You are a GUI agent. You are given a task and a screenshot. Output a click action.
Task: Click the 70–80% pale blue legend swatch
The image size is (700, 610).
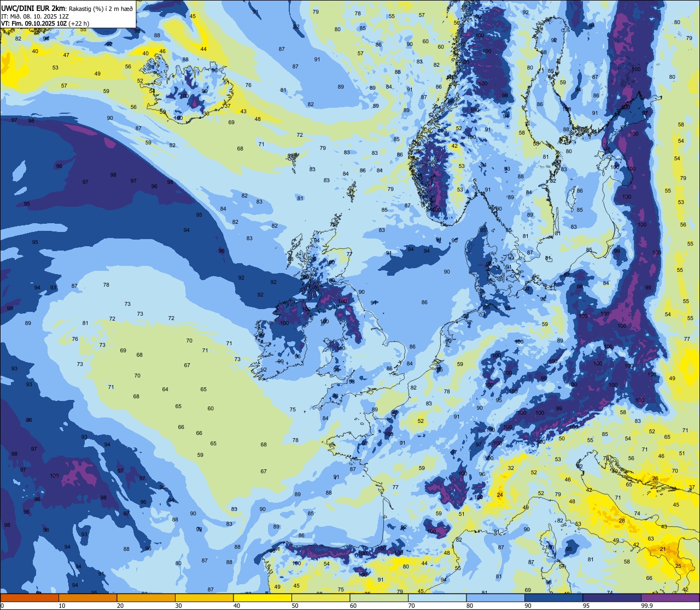(x=437, y=597)
